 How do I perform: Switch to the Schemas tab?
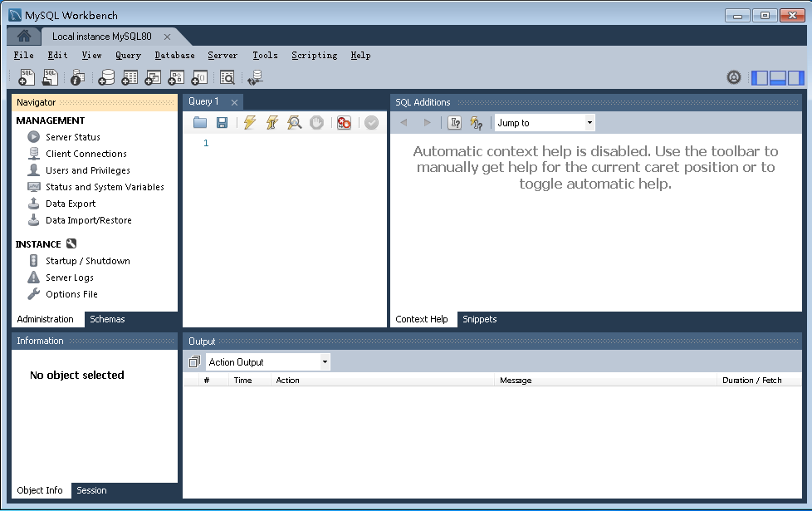click(x=107, y=319)
